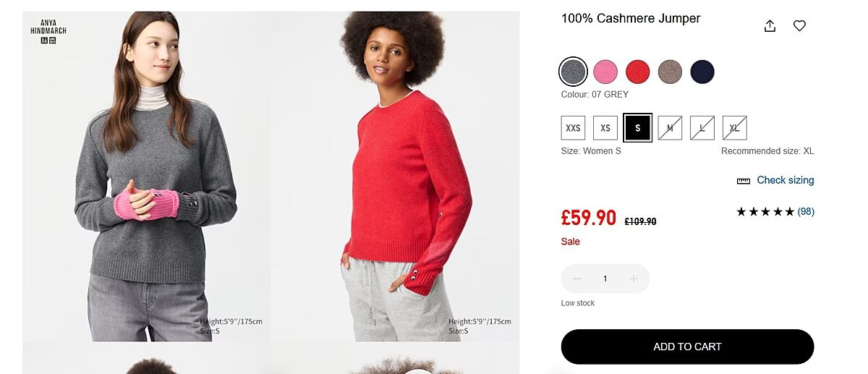This screenshot has width=868, height=374.
Task: Select size XS
Action: click(605, 128)
